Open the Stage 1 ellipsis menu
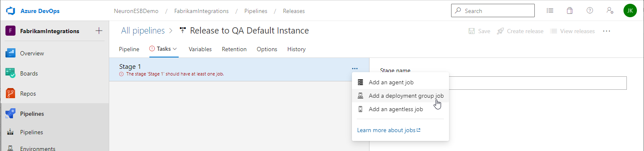The image size is (644, 151). (355, 68)
